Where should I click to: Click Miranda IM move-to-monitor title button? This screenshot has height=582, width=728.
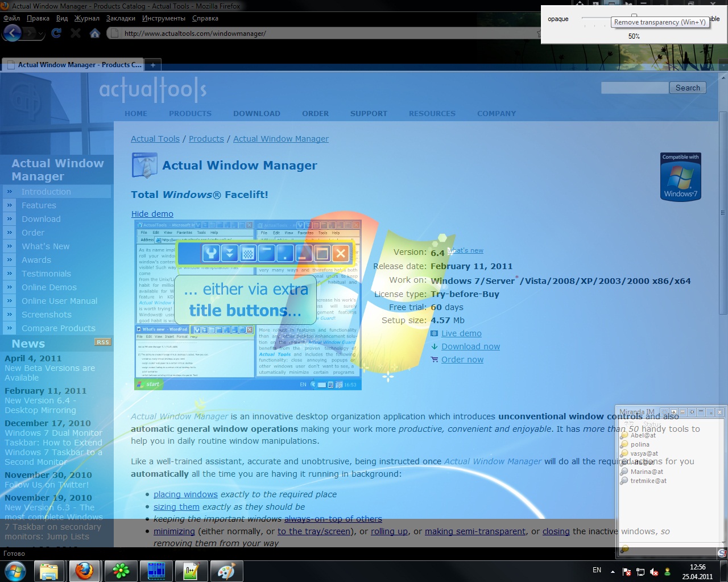[x=673, y=412]
